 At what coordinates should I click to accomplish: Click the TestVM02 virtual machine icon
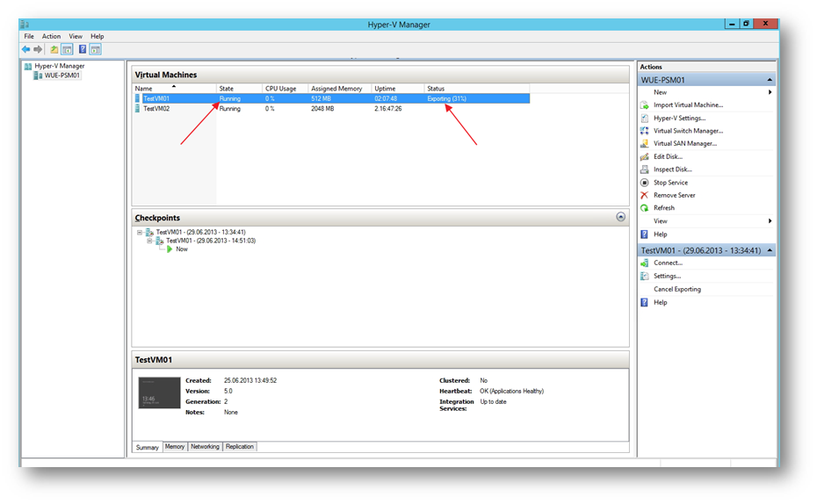pos(138,108)
